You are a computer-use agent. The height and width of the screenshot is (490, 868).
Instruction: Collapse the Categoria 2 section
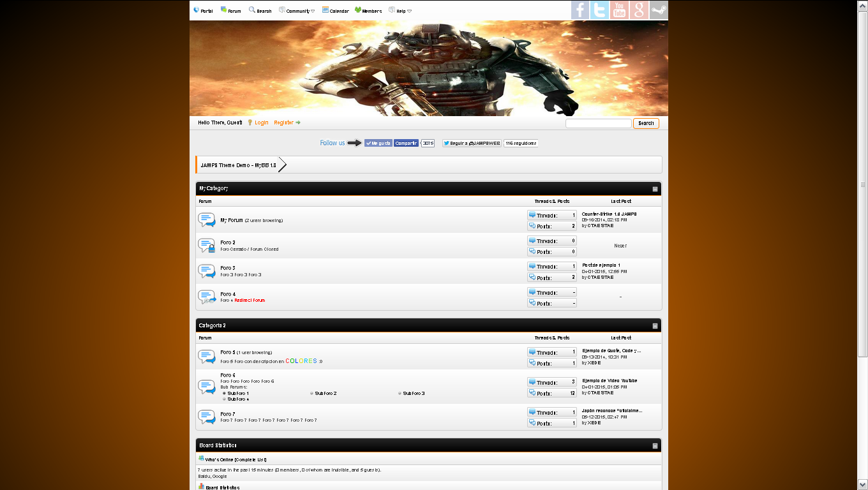(x=655, y=326)
